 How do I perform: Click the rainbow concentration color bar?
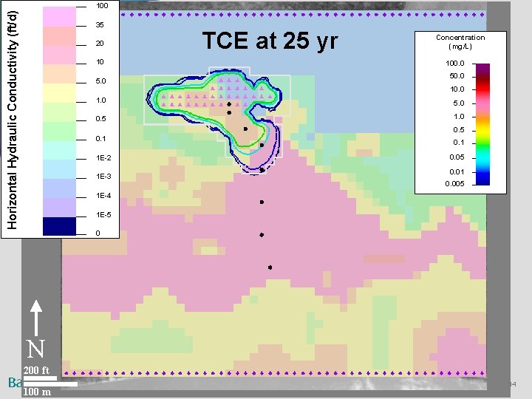tap(482, 124)
